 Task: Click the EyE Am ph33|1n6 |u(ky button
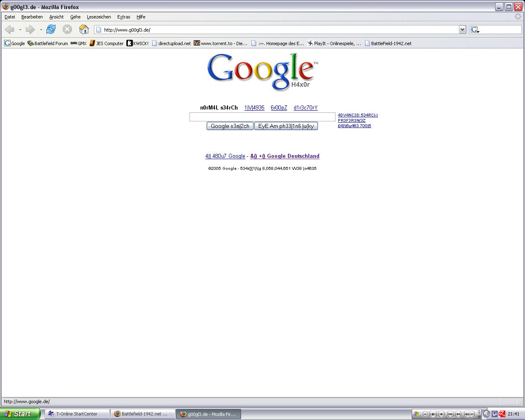coord(286,126)
